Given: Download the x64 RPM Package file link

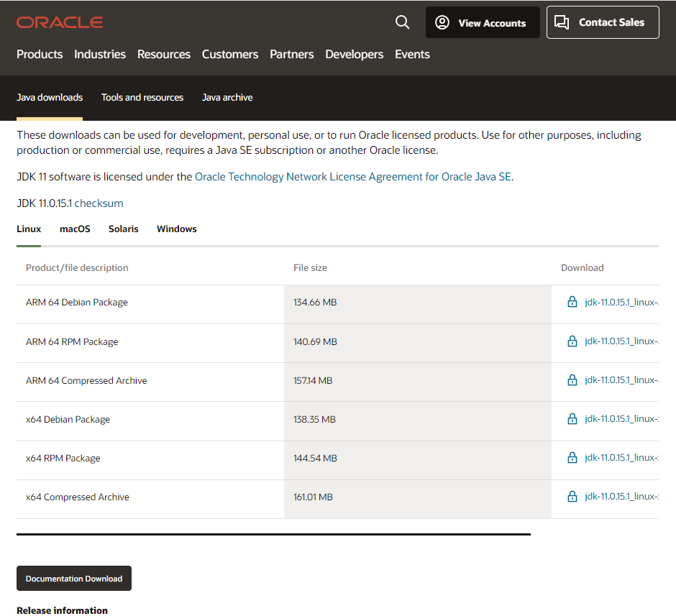Looking at the screenshot, I should coord(621,457).
